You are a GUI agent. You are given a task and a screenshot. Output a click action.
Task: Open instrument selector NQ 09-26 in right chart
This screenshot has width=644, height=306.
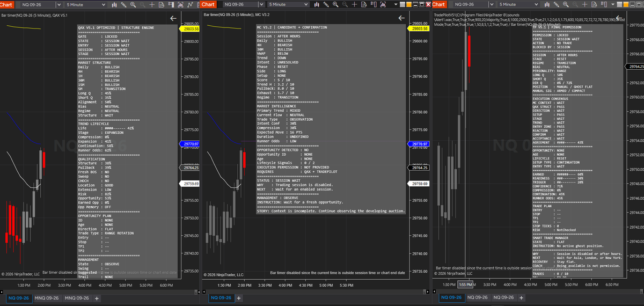(x=473, y=5)
